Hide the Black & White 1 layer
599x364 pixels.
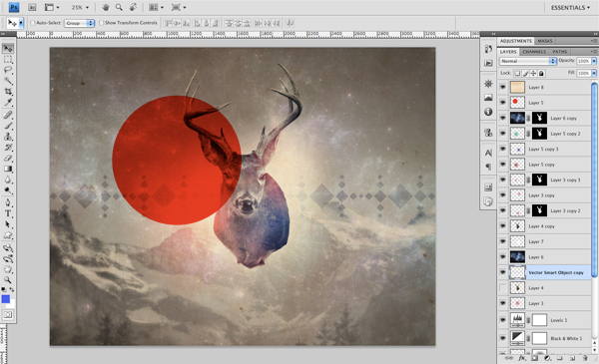(x=503, y=338)
